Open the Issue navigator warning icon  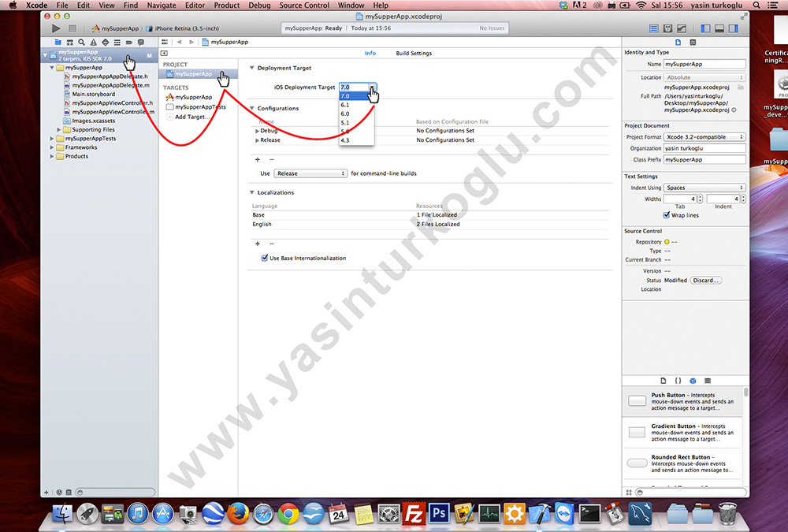[94, 43]
